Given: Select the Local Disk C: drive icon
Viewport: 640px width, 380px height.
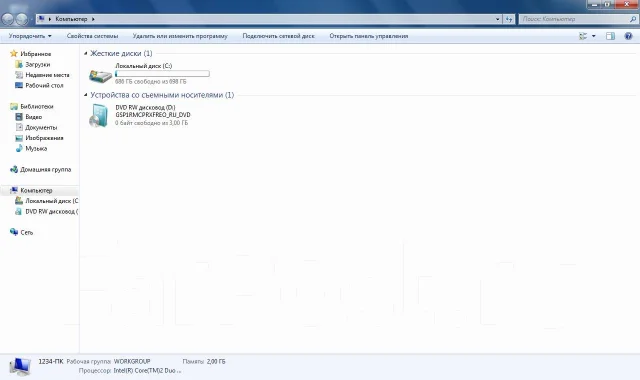Looking at the screenshot, I should 100,75.
